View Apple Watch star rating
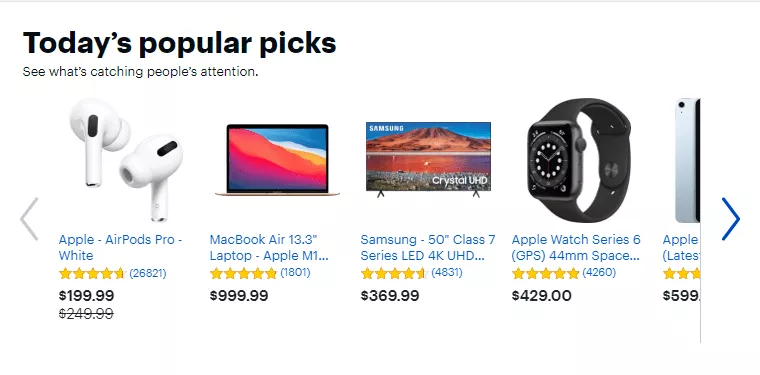The height and width of the screenshot is (375, 760). click(x=545, y=273)
